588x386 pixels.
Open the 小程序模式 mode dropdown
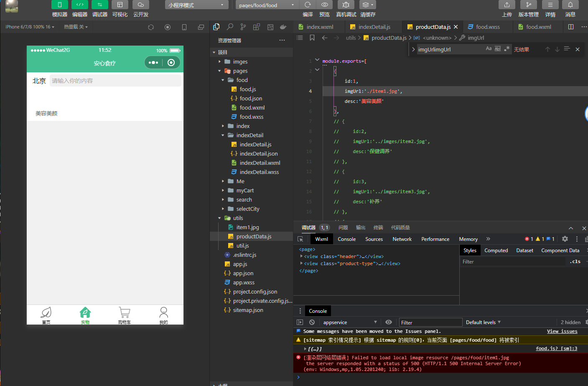coord(196,5)
